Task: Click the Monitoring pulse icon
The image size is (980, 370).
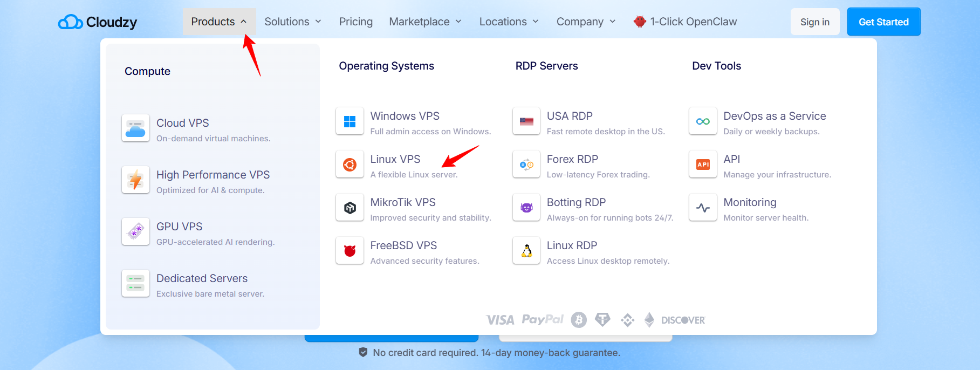Action: (x=703, y=208)
